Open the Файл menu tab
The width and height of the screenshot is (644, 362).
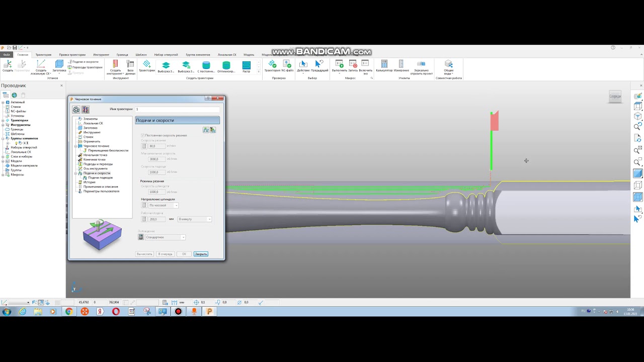[7, 54]
